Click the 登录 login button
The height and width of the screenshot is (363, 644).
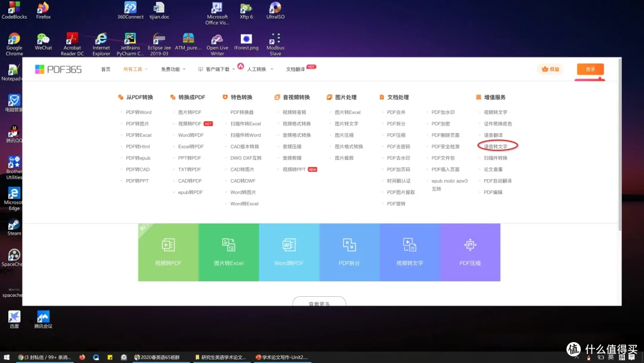point(590,69)
